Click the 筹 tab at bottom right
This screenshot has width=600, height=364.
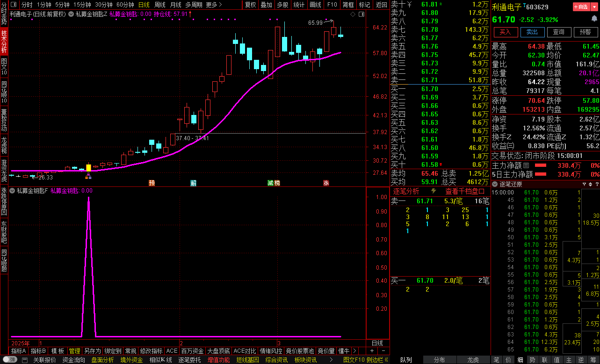point(593,360)
